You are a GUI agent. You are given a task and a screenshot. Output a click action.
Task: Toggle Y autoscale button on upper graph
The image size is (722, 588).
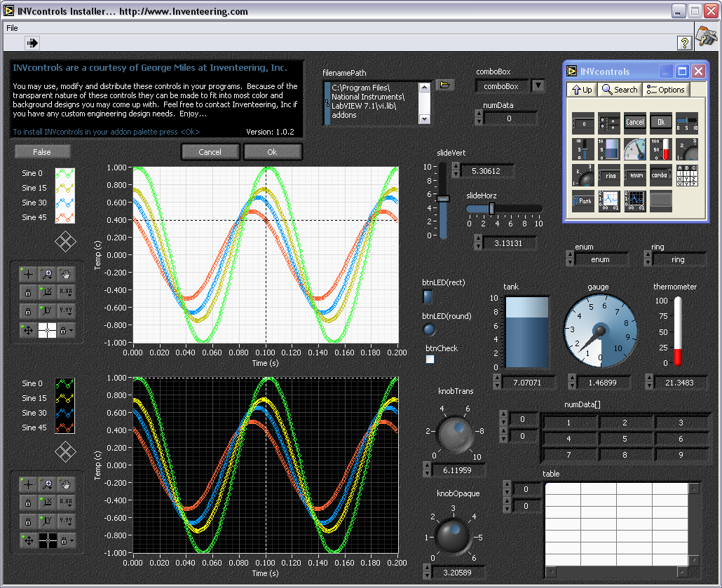(47, 310)
